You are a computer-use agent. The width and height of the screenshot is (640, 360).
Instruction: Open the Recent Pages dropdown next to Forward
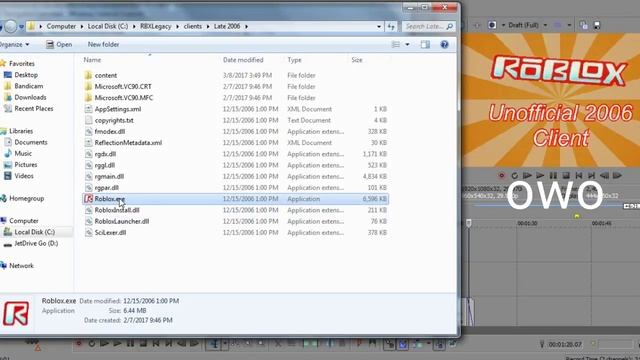coord(21,27)
